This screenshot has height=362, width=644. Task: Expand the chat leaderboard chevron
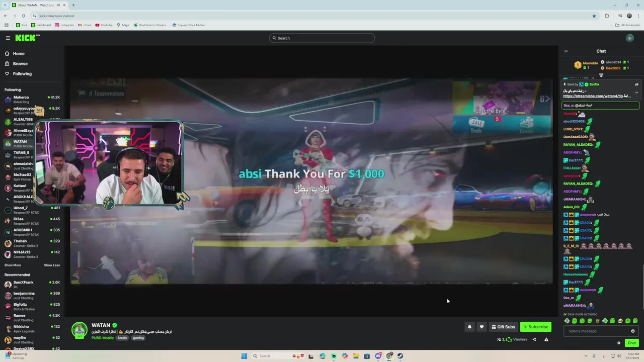tap(601, 75)
